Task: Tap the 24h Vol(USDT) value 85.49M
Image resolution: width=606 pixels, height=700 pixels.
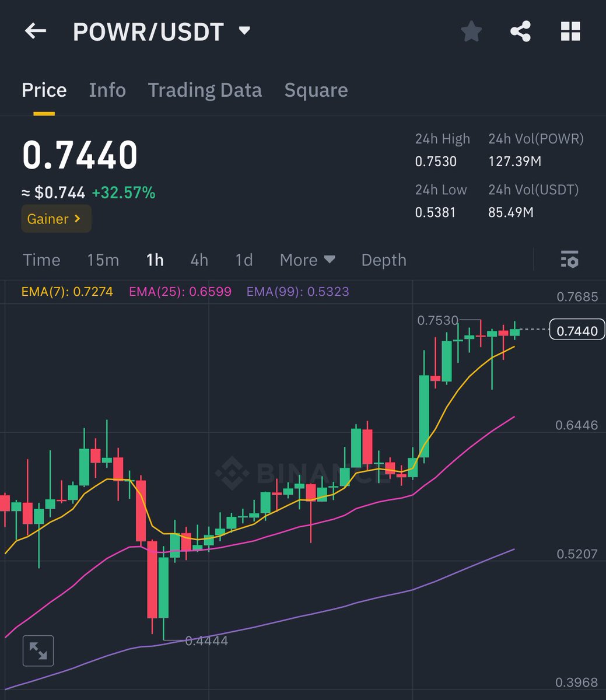Action: point(510,212)
